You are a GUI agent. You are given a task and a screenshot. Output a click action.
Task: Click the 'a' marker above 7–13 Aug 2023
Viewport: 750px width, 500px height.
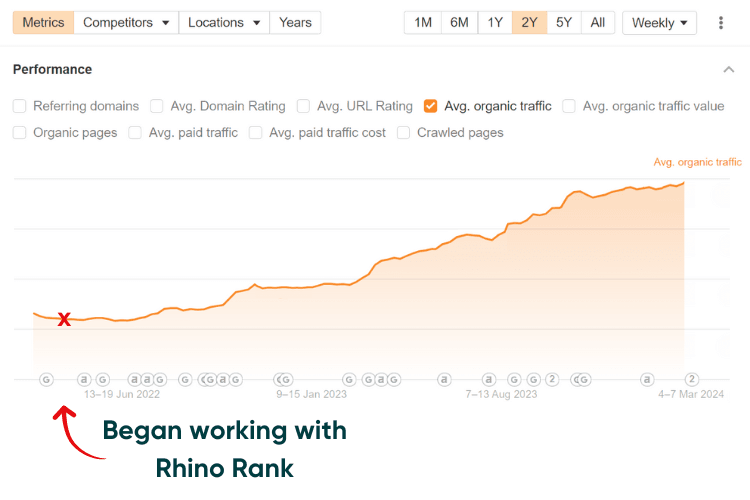pyautogui.click(x=489, y=379)
